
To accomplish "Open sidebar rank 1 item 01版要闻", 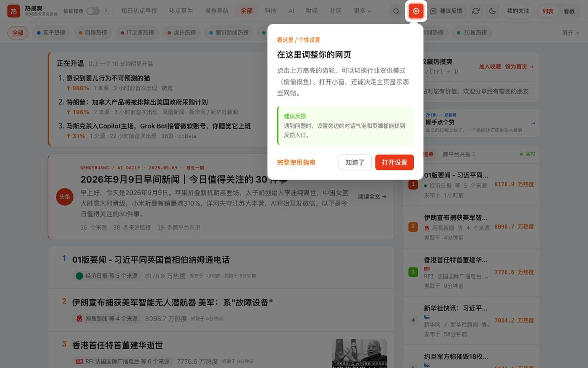I will [x=456, y=175].
